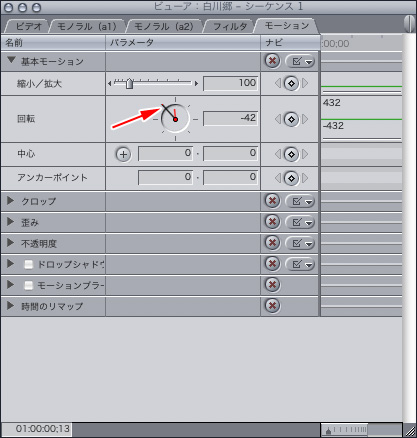
Task: Add keyframe for 縮小/拡大
Action: click(x=291, y=83)
